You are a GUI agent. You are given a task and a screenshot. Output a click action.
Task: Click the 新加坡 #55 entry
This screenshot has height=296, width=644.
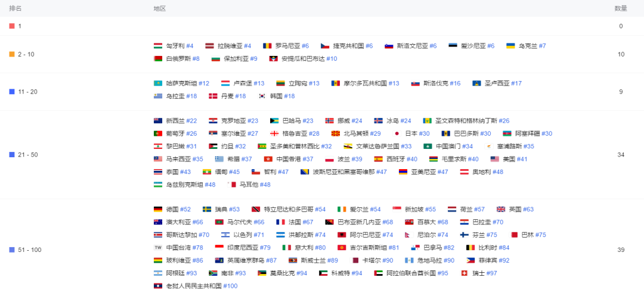click(414, 209)
